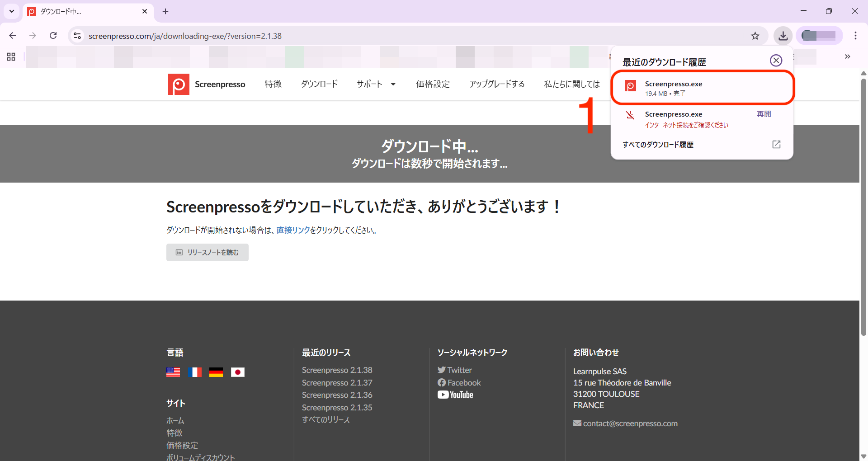Screen dimensions: 868x461
Task: Open the Twitter icon under ソーシャルネットワーク
Action: (x=442, y=370)
